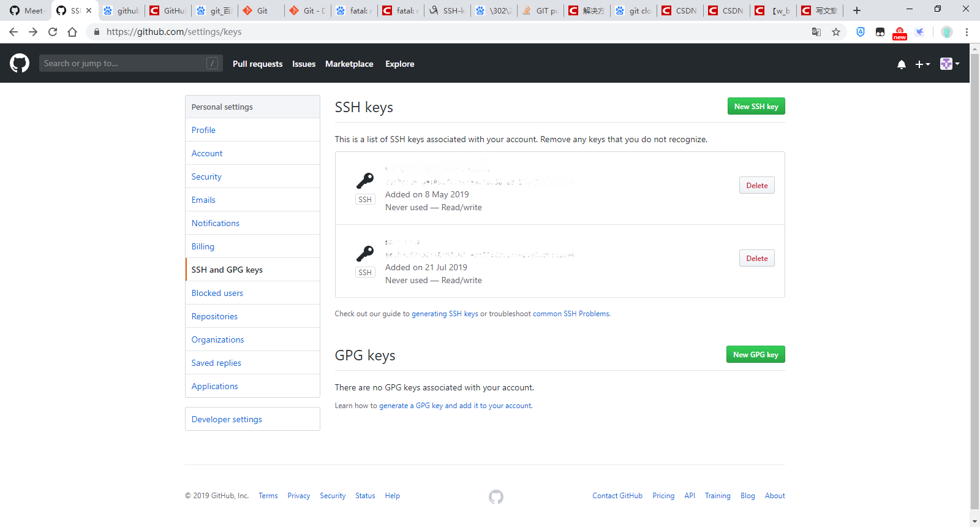Image resolution: width=980 pixels, height=527 pixels.
Task: Open Account settings
Action: click(252, 153)
